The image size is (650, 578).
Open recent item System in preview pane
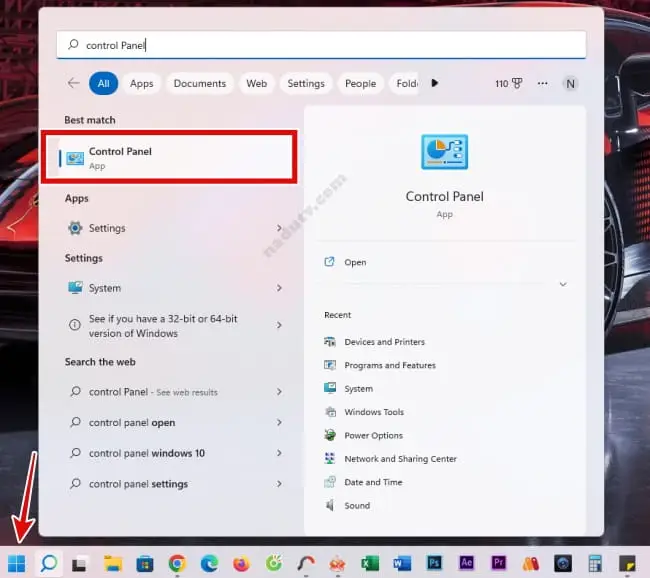(x=358, y=389)
